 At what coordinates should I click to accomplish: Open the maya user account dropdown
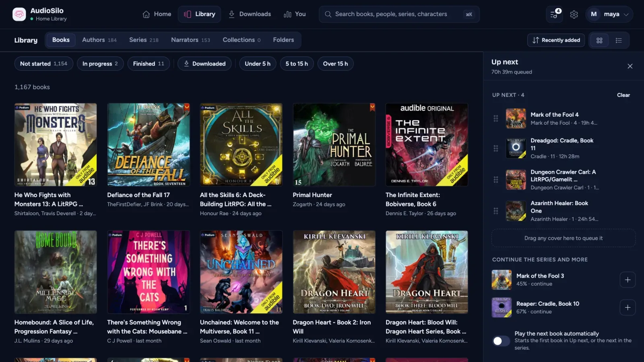[x=609, y=14]
